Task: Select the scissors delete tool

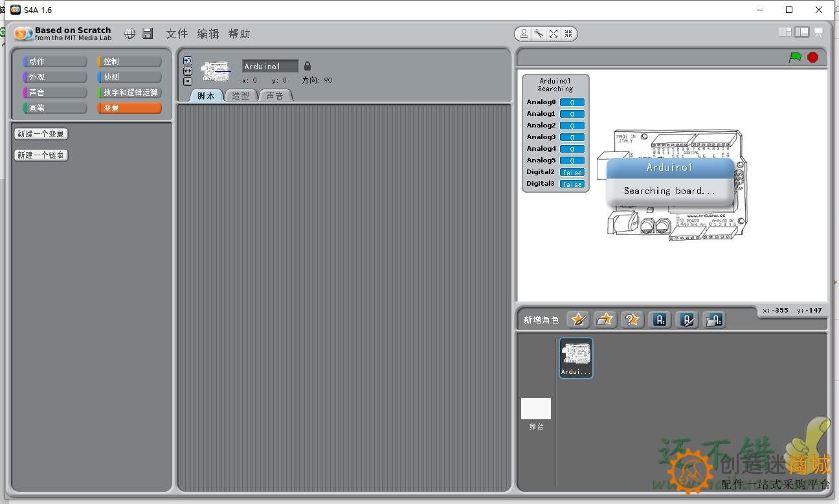Action: [538, 34]
